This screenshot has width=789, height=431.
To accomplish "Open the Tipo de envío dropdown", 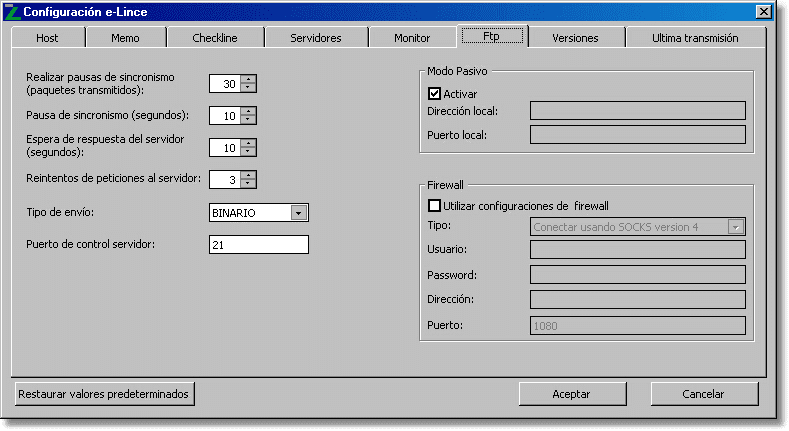I will 298,213.
